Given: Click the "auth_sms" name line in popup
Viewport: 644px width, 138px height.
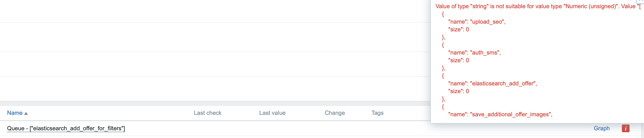Looking at the screenshot, I should tap(474, 53).
